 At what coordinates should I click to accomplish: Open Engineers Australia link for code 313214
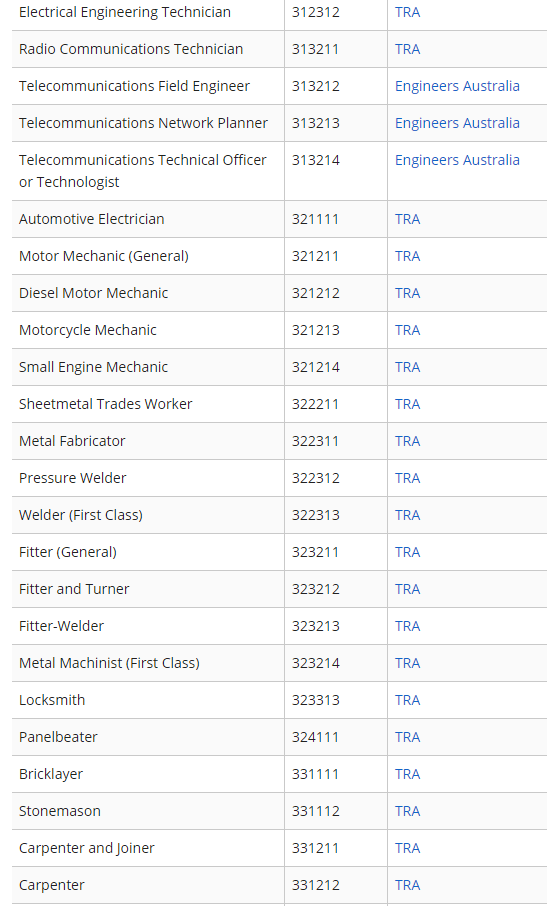coord(457,160)
